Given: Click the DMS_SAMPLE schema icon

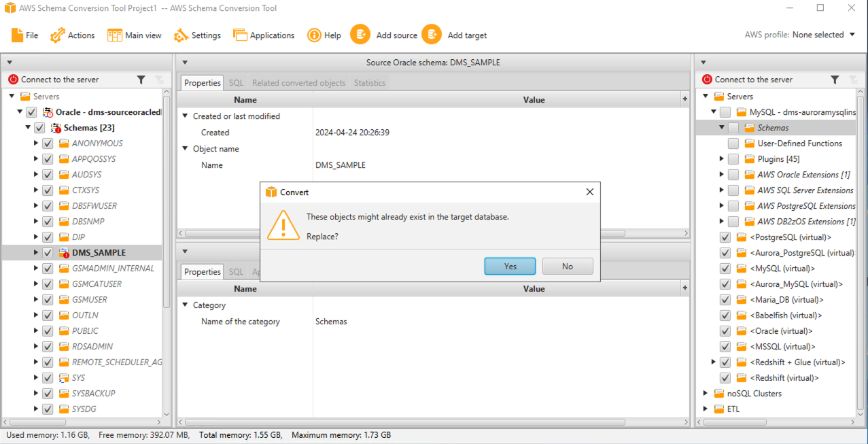Looking at the screenshot, I should 65,252.
